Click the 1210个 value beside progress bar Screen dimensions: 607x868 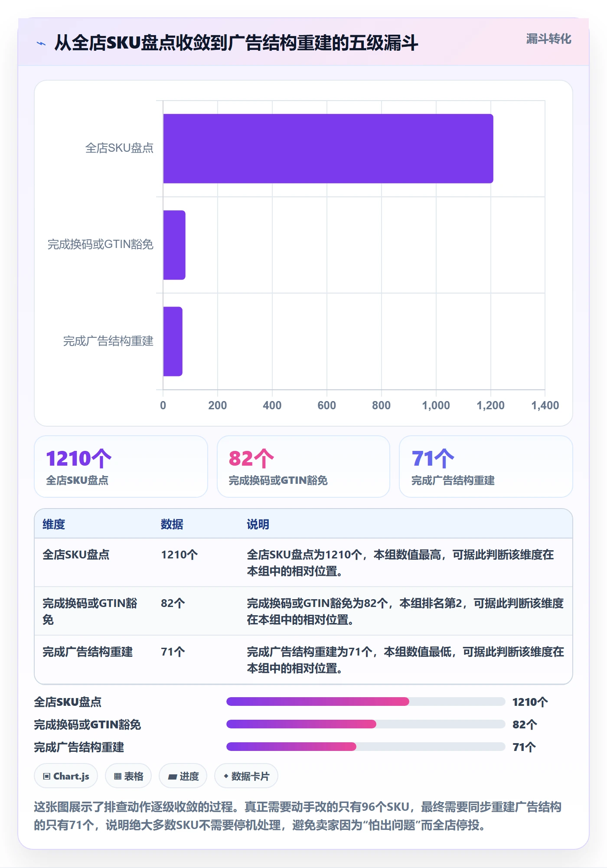pyautogui.click(x=530, y=702)
